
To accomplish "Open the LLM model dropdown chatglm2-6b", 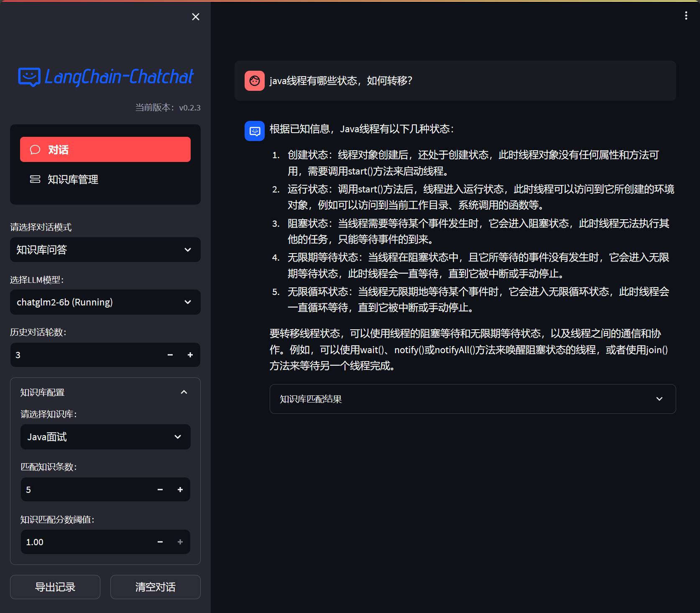I will pos(105,302).
